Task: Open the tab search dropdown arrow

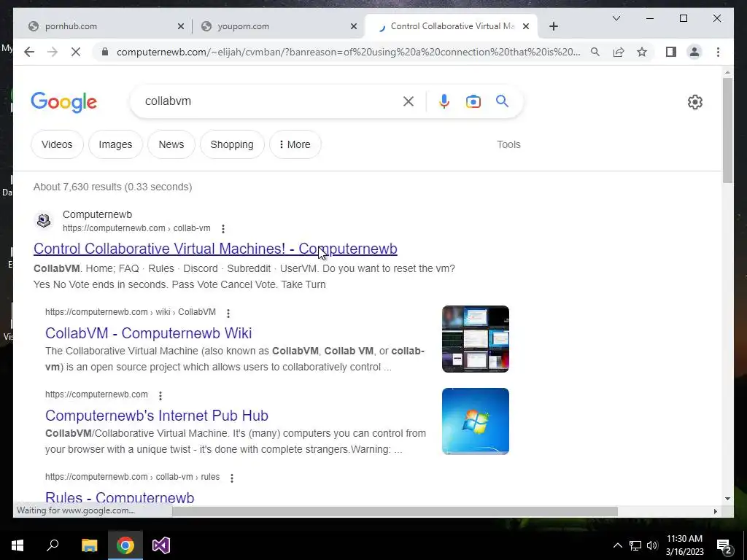Action: coord(616,18)
